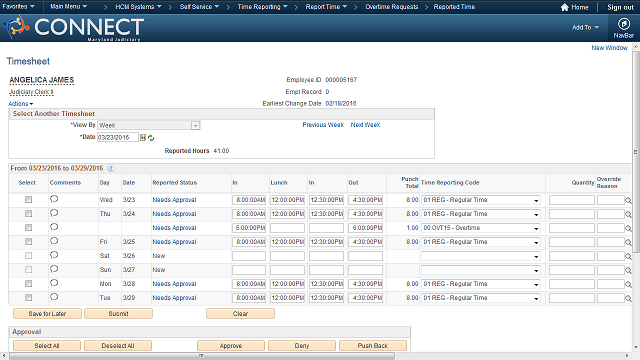Tick the Select checkbox for Tue 3/29
The width and height of the screenshot is (640, 360).
(x=28, y=298)
